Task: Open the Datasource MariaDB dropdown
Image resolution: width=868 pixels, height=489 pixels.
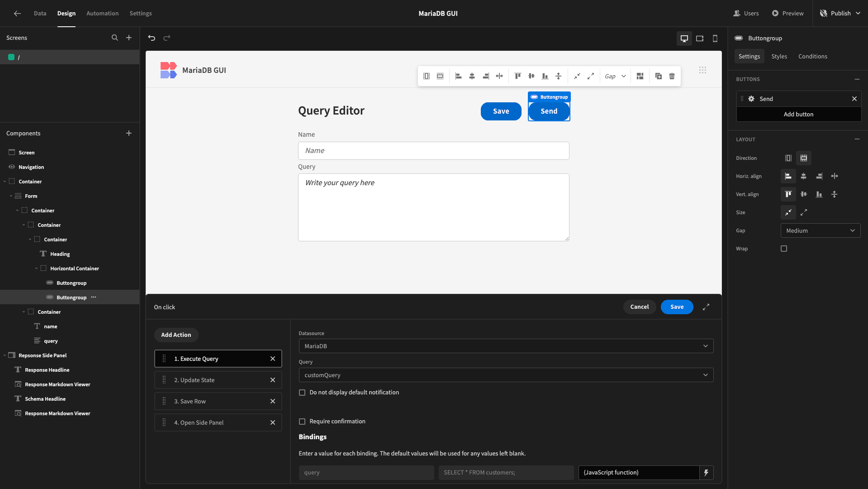Action: [x=506, y=346]
